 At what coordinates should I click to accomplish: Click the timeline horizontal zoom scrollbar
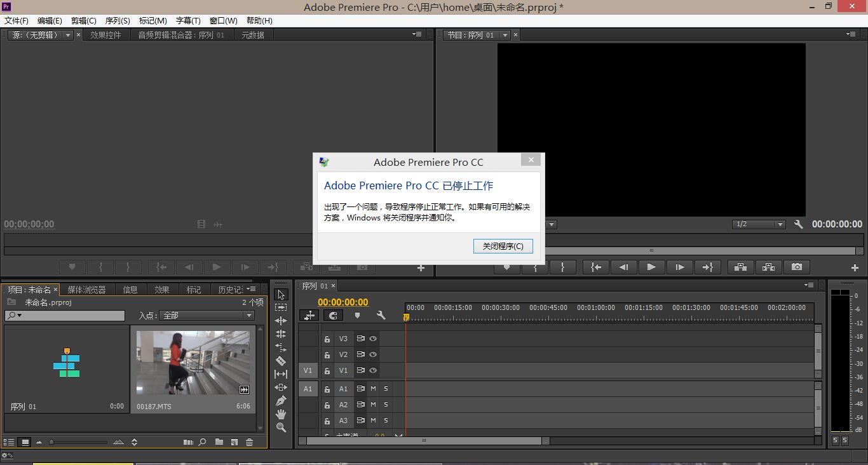pos(424,440)
